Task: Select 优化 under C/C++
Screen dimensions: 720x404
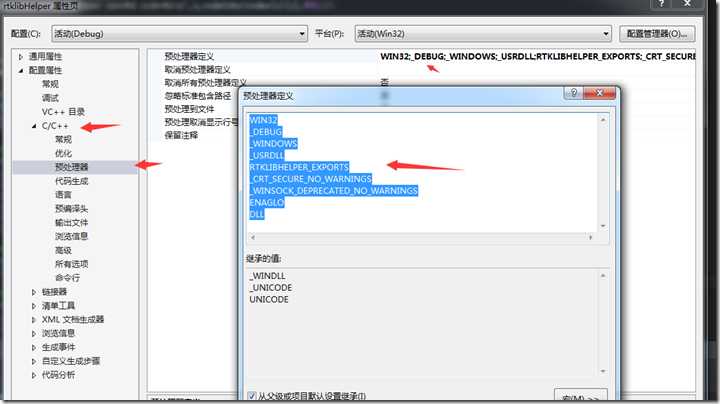Action: (x=63, y=153)
